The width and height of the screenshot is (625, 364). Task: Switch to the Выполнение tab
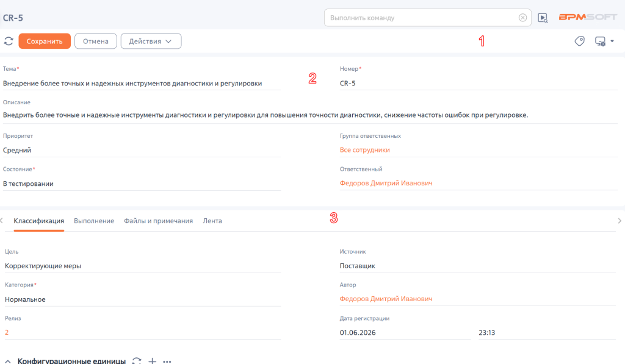point(94,221)
